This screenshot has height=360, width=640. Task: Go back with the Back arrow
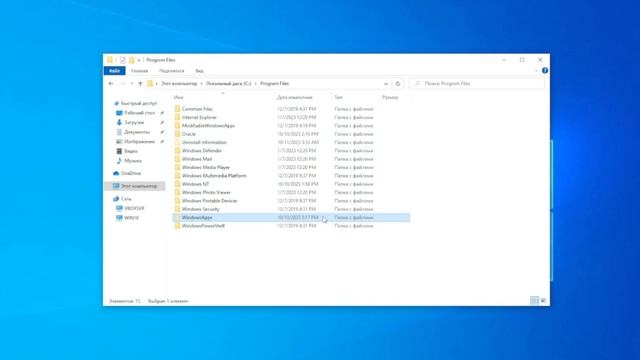click(x=111, y=84)
